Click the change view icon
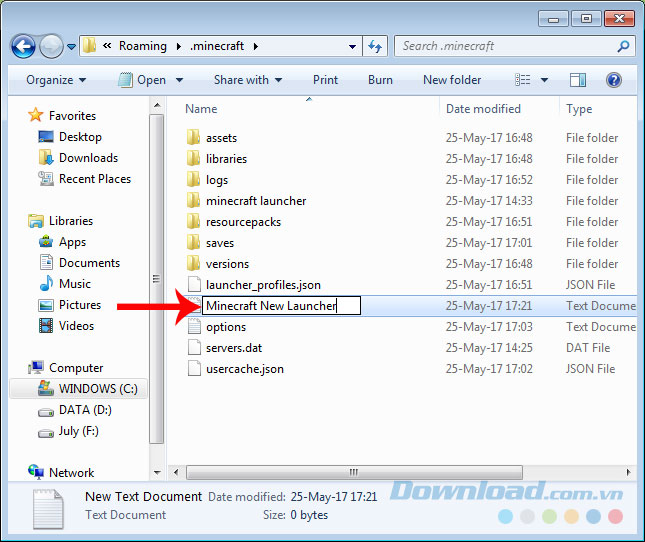645x542 pixels. [523, 80]
